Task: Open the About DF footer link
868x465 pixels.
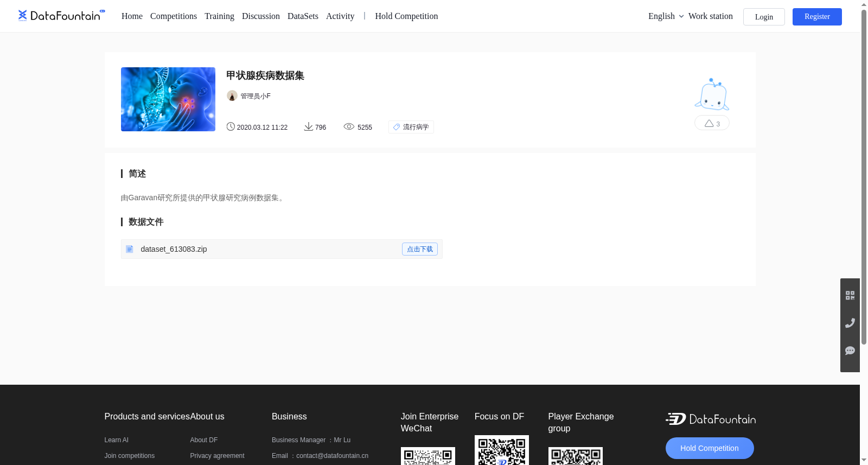Action: [204, 440]
